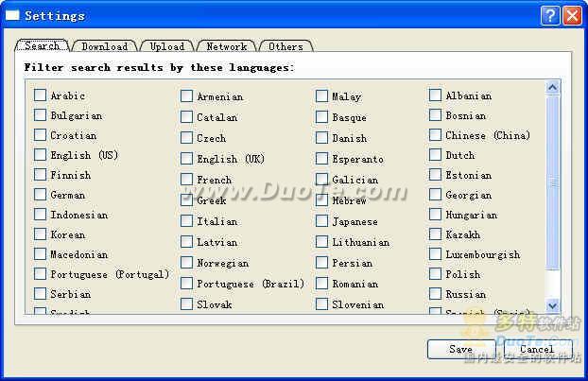The image size is (588, 381).
Task: Tick the Macedonian checkbox
Action: (x=40, y=254)
